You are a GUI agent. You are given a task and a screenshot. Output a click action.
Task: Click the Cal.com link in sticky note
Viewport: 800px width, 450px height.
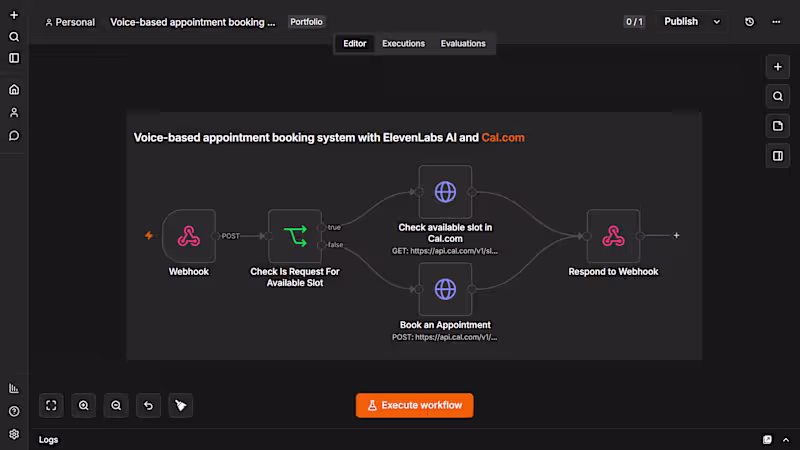point(503,137)
